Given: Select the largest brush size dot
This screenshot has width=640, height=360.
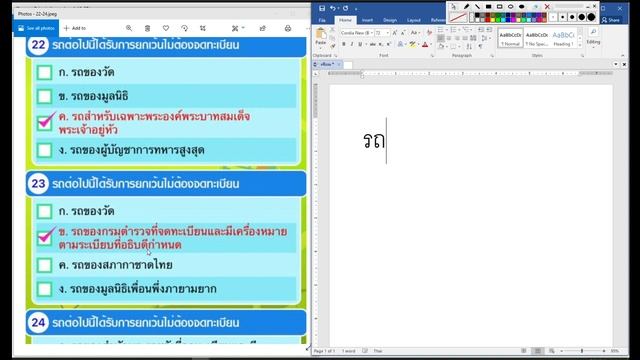Looking at the screenshot, I should [591, 17].
